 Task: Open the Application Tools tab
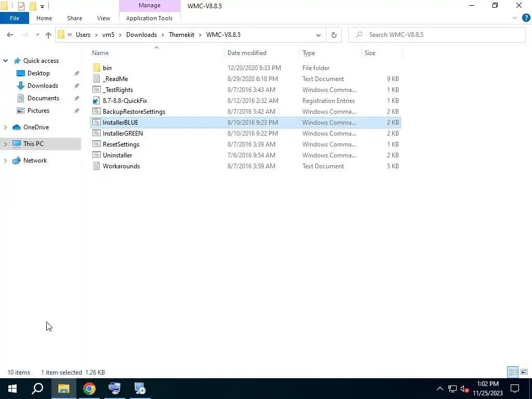click(x=149, y=18)
